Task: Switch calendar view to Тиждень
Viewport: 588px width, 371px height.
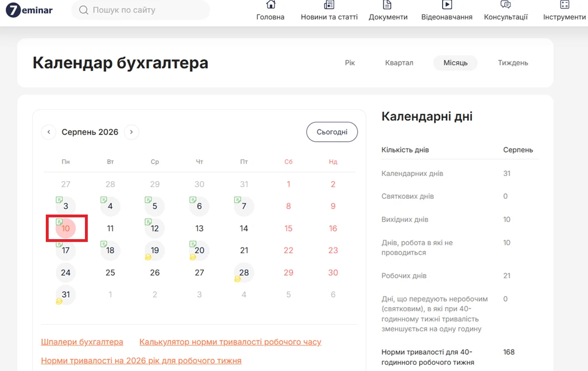Action: pos(513,63)
